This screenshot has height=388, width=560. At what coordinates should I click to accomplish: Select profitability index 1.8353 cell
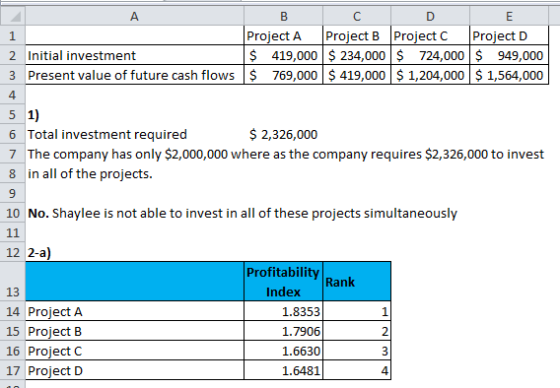click(x=283, y=311)
